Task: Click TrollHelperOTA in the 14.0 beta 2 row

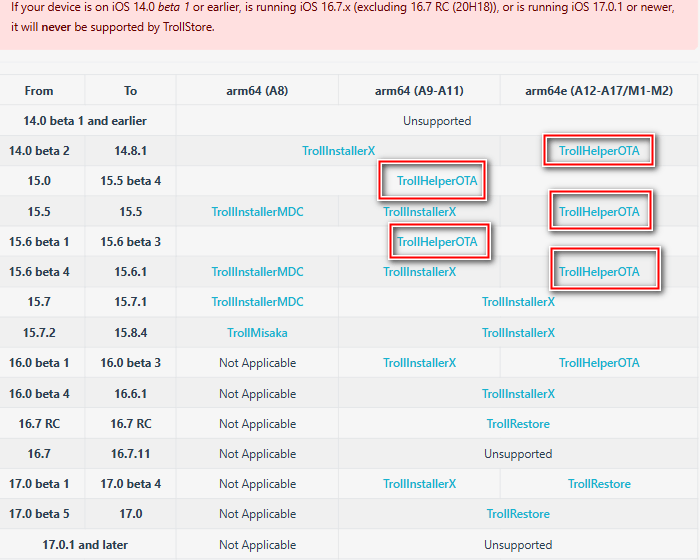Action: click(x=598, y=151)
